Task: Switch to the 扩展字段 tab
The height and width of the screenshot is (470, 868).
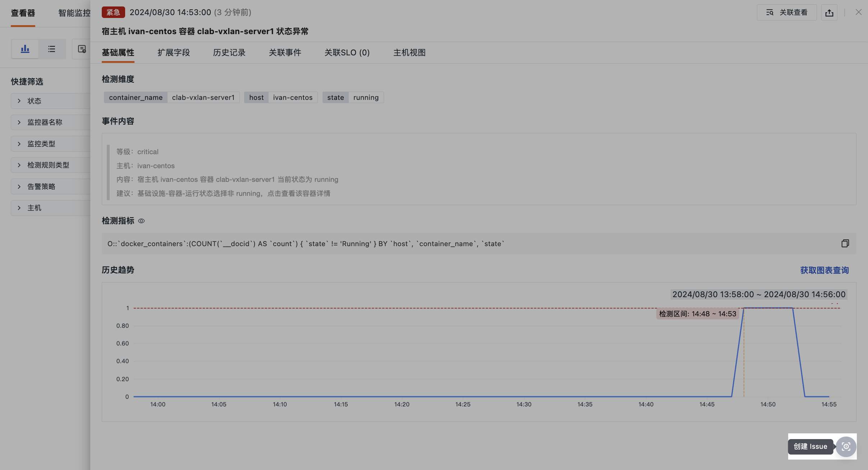Action: [174, 53]
